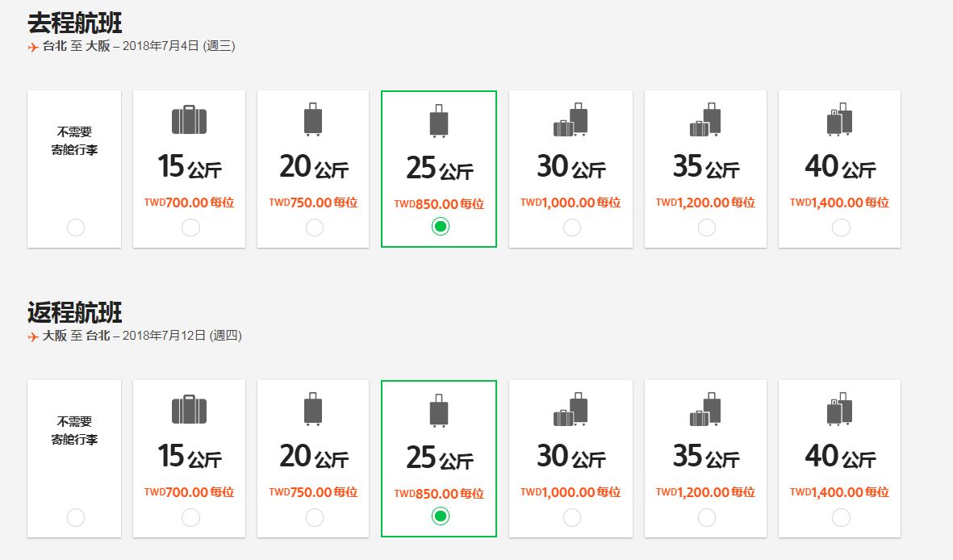This screenshot has width=953, height=560.
Task: Click the 不需要寄艙行李 text on return flight
Action: (x=74, y=430)
